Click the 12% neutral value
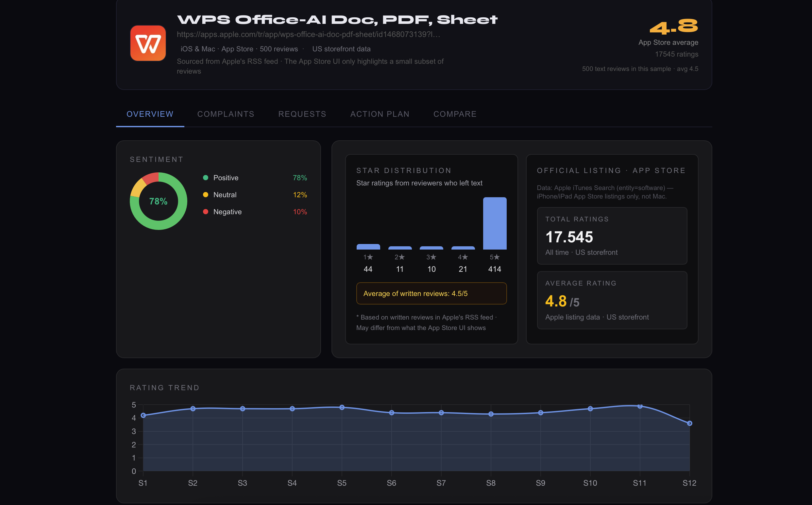The height and width of the screenshot is (505, 812). [x=300, y=195]
